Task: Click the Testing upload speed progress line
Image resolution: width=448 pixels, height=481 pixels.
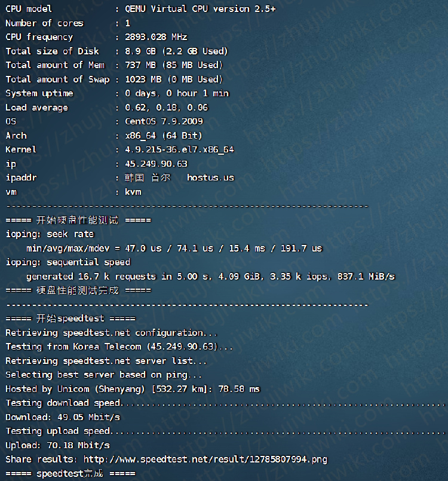Action: coord(226,431)
